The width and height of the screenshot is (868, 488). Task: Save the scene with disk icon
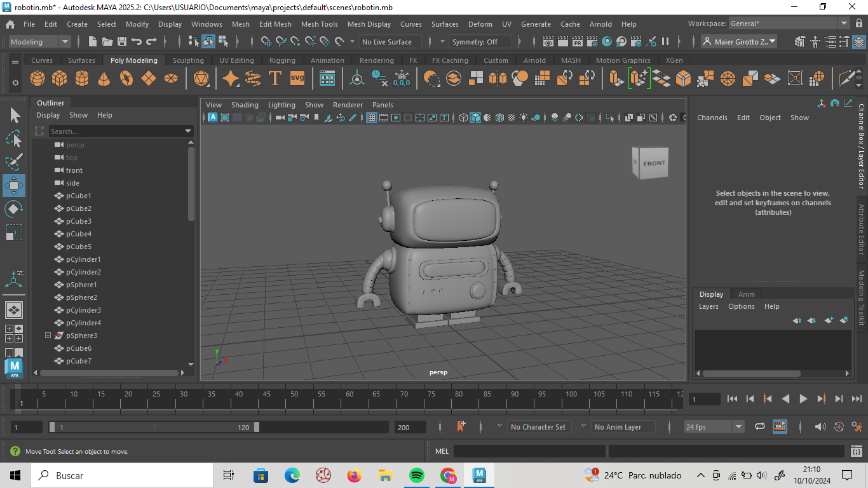point(121,42)
